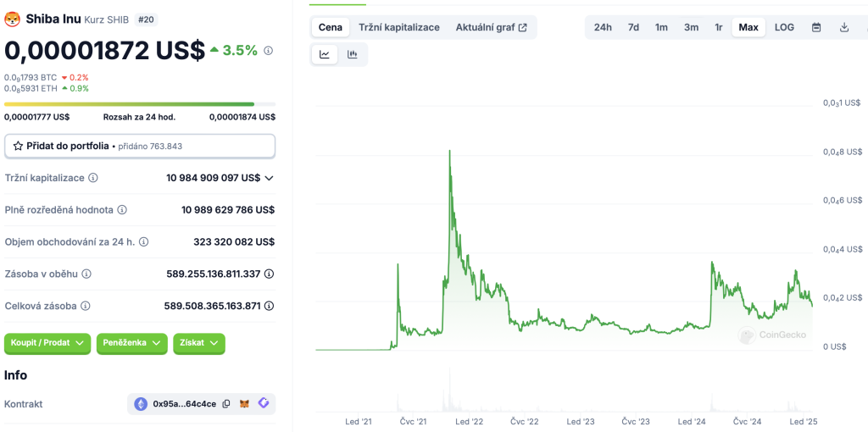868x432 pixels.
Task: Click 24h low value 0,00001777 US$
Action: (x=37, y=117)
